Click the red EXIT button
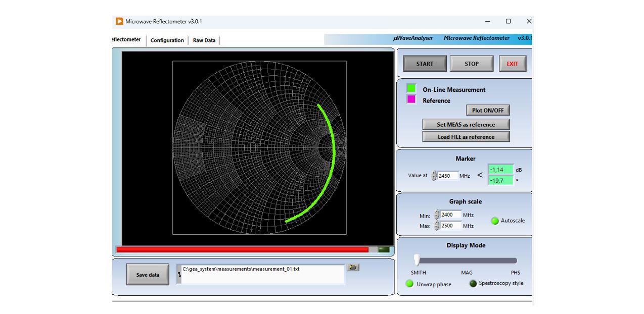The image size is (644, 314). click(x=513, y=64)
